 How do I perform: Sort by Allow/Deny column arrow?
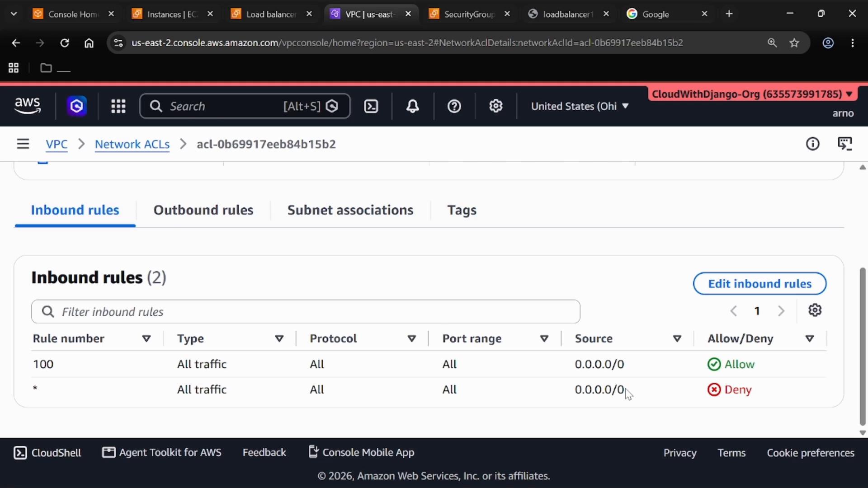(x=810, y=339)
